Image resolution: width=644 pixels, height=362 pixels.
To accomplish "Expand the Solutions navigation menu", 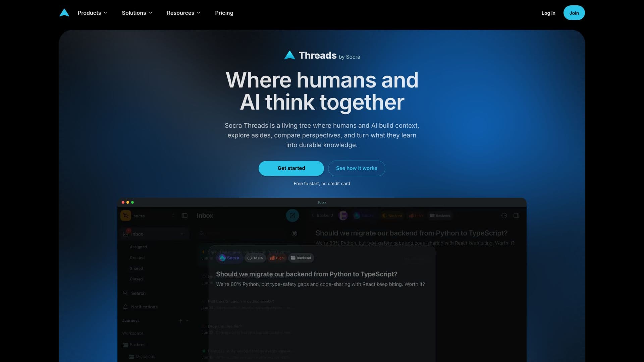I will click(137, 13).
